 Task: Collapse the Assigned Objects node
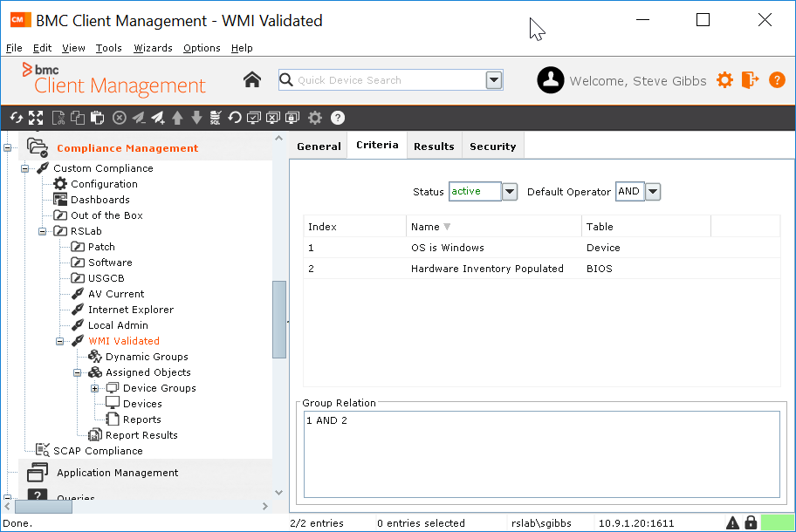(x=77, y=372)
